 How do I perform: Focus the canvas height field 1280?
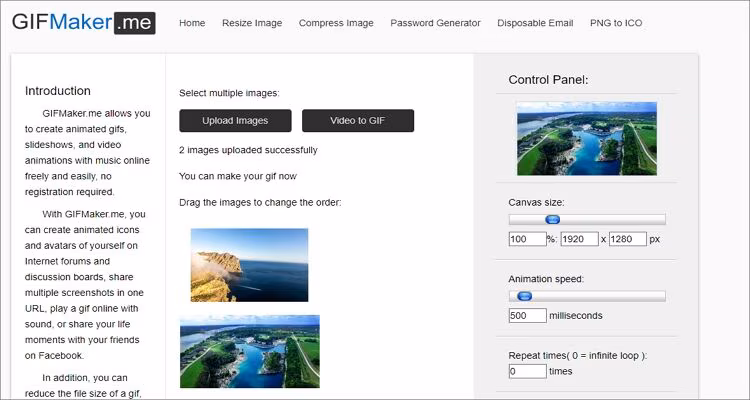point(626,239)
